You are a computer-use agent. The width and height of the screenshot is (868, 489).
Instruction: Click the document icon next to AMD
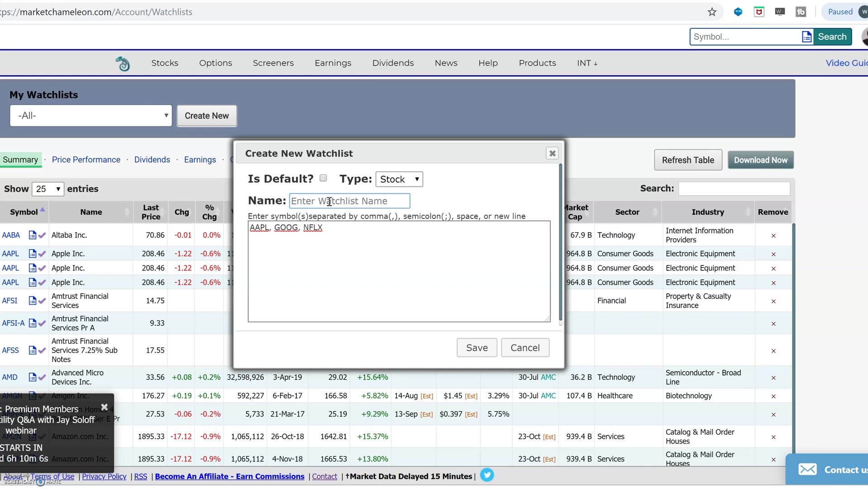[x=33, y=377]
